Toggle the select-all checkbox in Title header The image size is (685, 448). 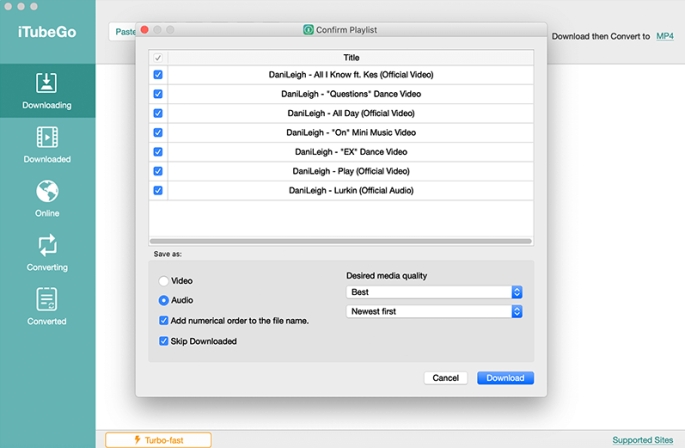click(158, 58)
